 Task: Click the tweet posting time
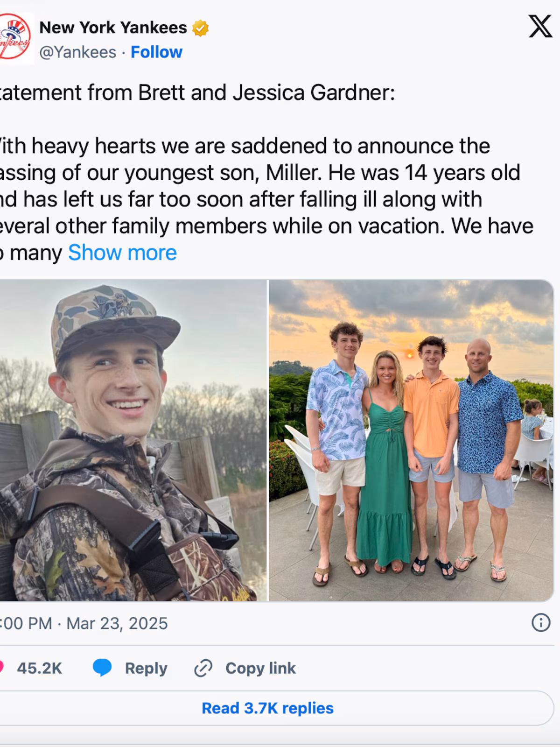coord(26,623)
